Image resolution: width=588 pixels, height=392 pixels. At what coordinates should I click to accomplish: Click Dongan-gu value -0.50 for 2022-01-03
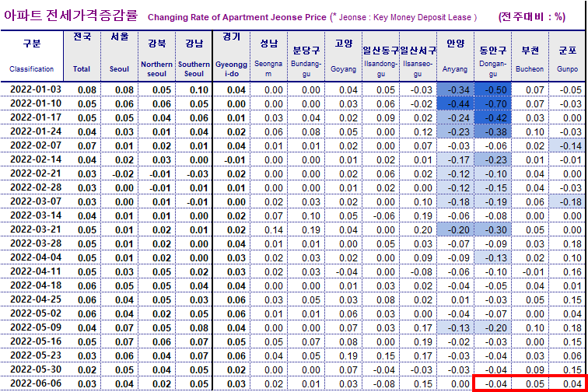(x=493, y=89)
